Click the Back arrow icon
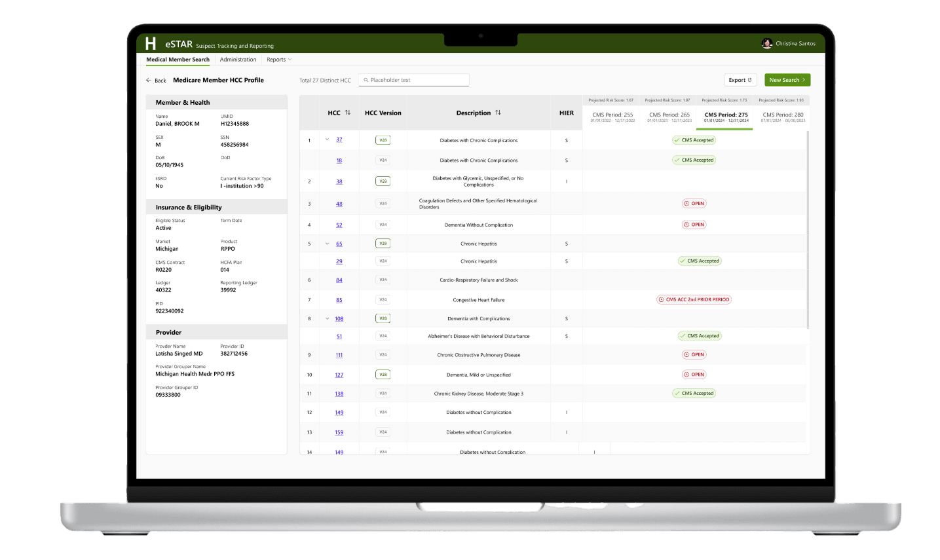This screenshot has height=560, width=940. click(149, 80)
